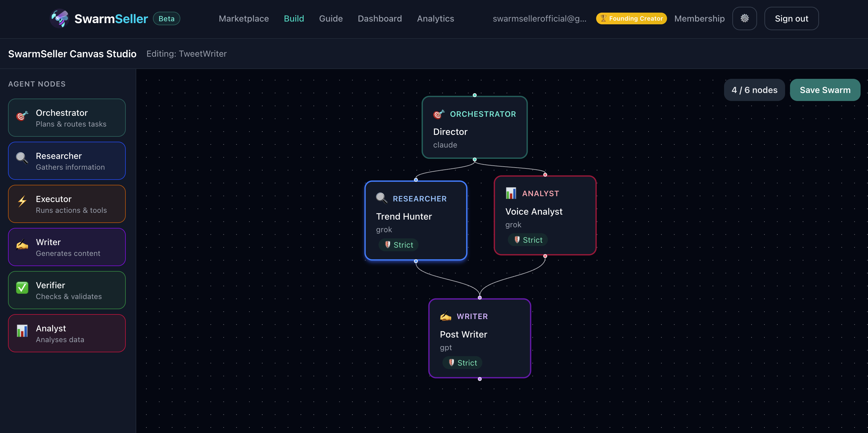The image size is (868, 433).
Task: Click the Sign out button
Action: click(x=791, y=18)
